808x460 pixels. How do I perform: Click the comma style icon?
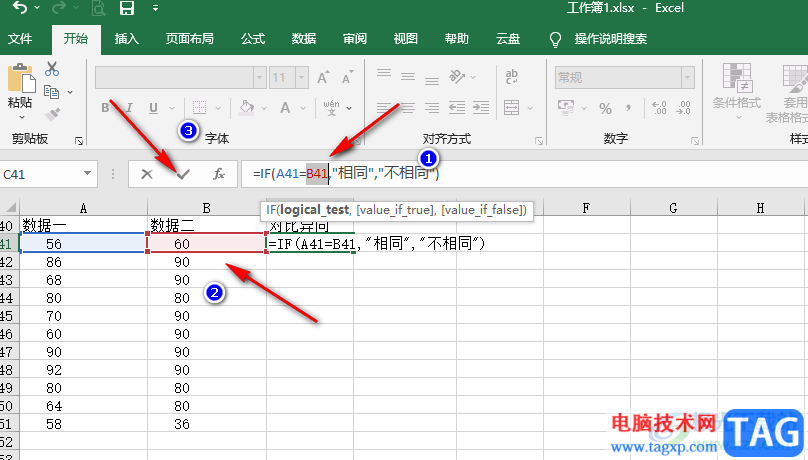[628, 108]
